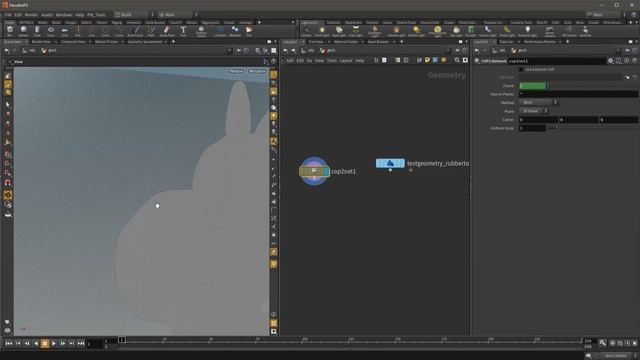The width and height of the screenshot is (640, 360).
Task: Add a Sky Light from shelf
Action: pyautogui.click(x=456, y=31)
